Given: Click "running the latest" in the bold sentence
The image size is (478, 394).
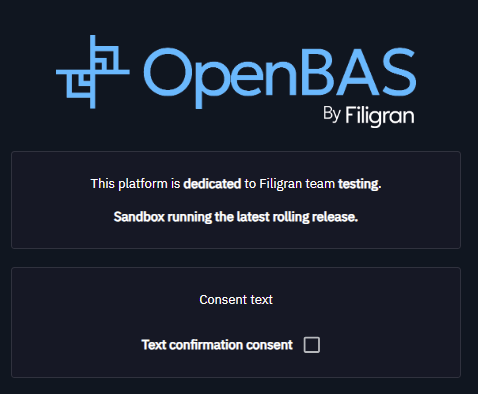Looking at the screenshot, I should 219,217.
